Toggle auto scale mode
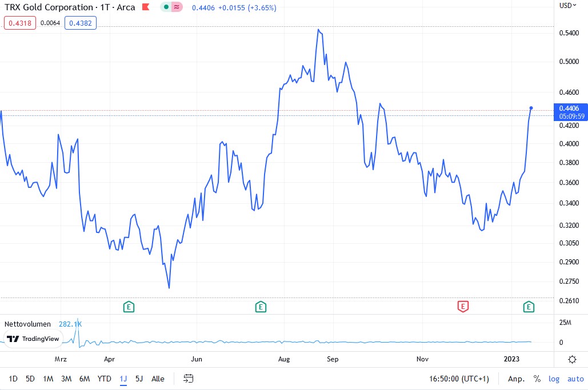588x390 pixels. pos(575,379)
